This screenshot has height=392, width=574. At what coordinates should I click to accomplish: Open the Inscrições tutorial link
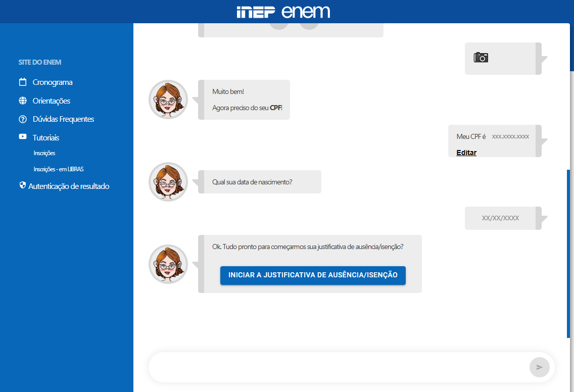[x=44, y=153]
